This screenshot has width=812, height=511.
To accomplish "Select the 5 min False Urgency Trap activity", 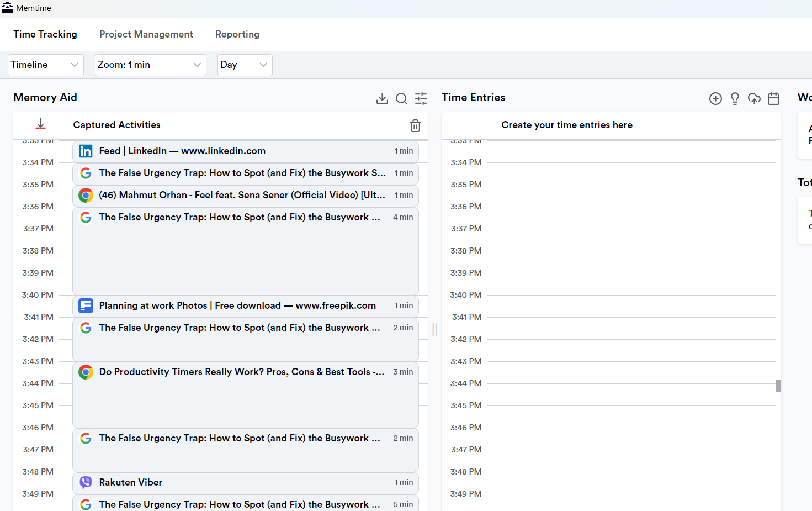I will [246, 503].
